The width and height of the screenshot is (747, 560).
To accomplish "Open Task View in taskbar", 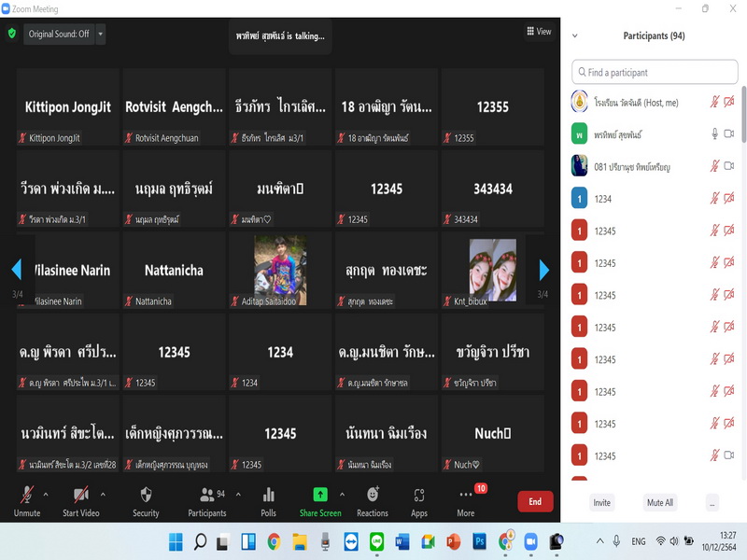I will (223, 541).
